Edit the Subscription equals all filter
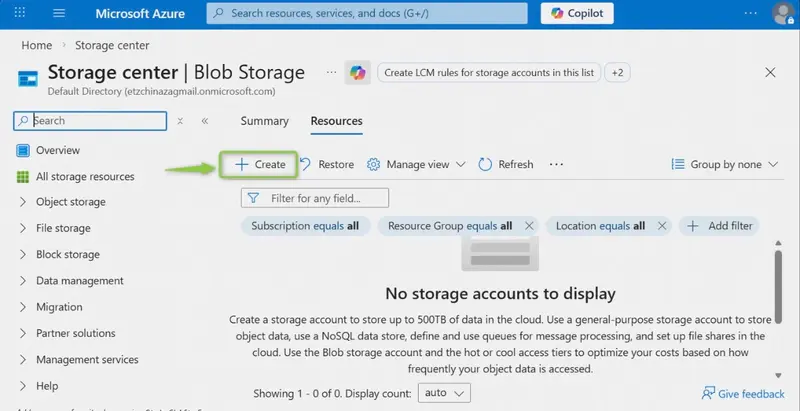 click(x=305, y=226)
